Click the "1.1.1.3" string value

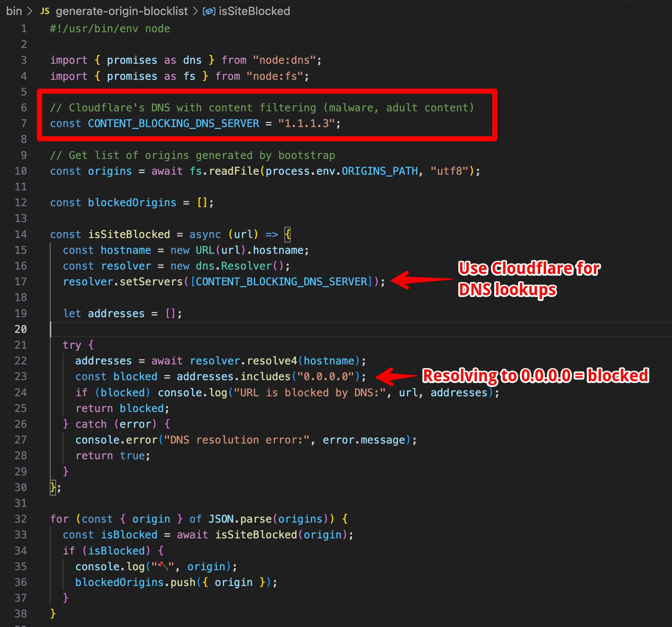pos(306,123)
